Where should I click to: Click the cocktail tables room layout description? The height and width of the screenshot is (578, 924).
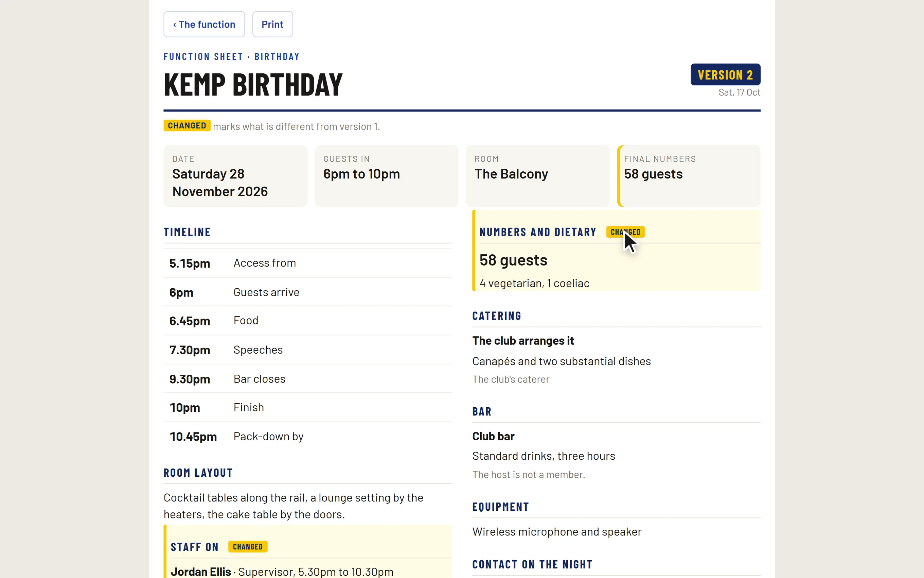tap(293, 506)
